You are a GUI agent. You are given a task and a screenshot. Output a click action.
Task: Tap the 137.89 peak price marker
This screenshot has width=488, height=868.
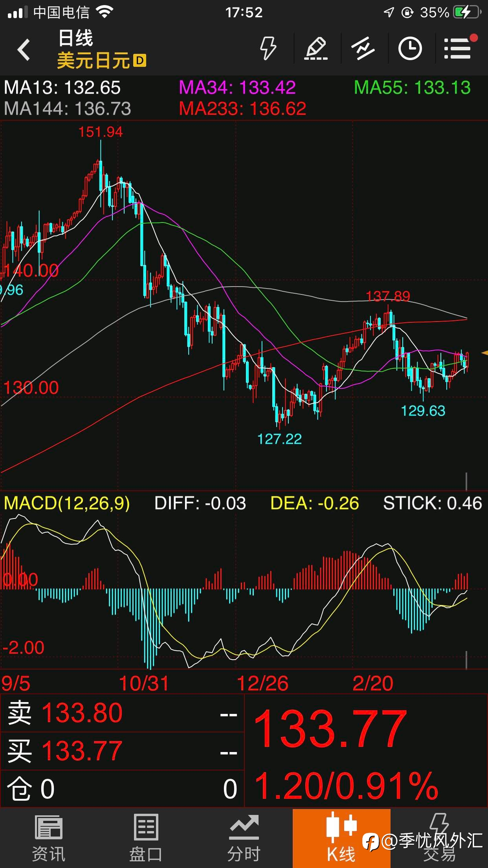[388, 296]
